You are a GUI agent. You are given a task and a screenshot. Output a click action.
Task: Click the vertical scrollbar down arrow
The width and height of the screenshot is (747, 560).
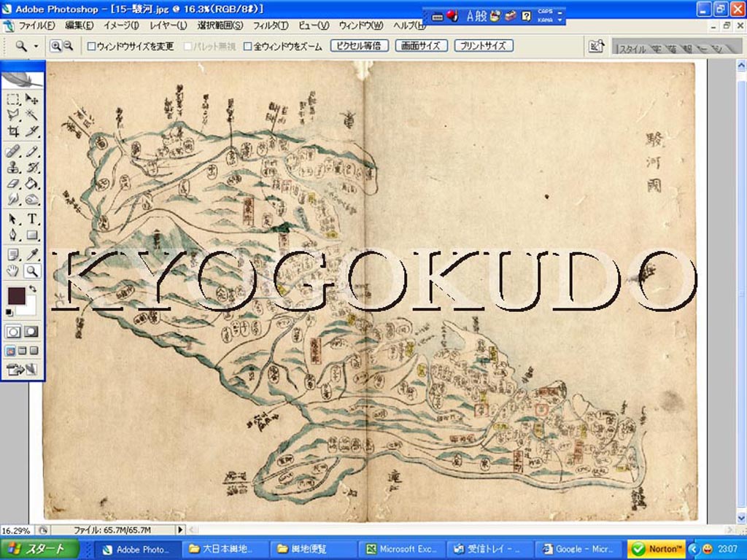click(741, 518)
